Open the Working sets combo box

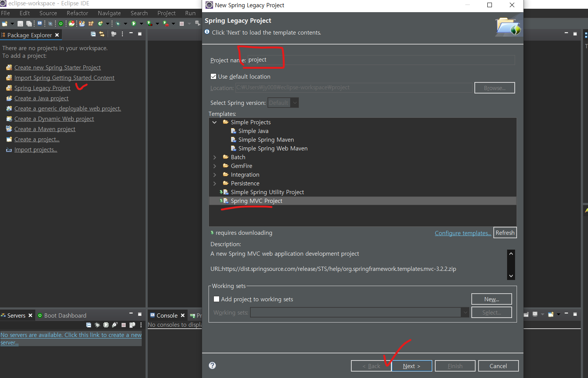click(359, 312)
